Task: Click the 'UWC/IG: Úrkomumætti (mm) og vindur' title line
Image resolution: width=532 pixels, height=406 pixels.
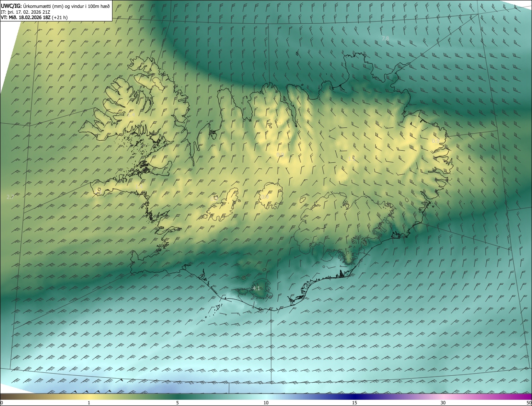Action: tap(55, 6)
